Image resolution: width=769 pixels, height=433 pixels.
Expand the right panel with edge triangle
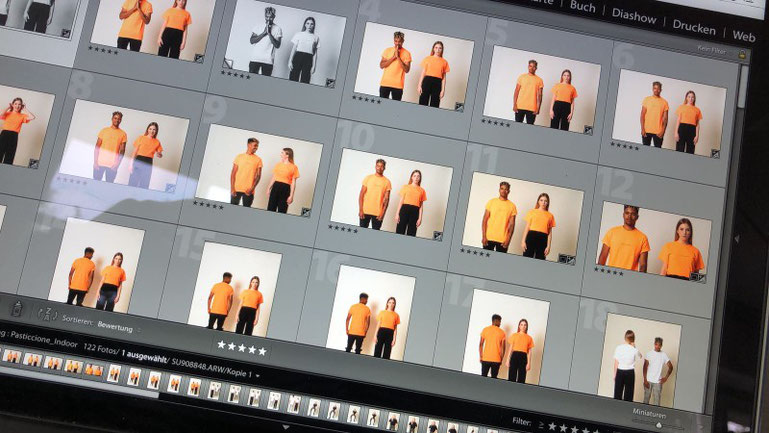(x=737, y=238)
